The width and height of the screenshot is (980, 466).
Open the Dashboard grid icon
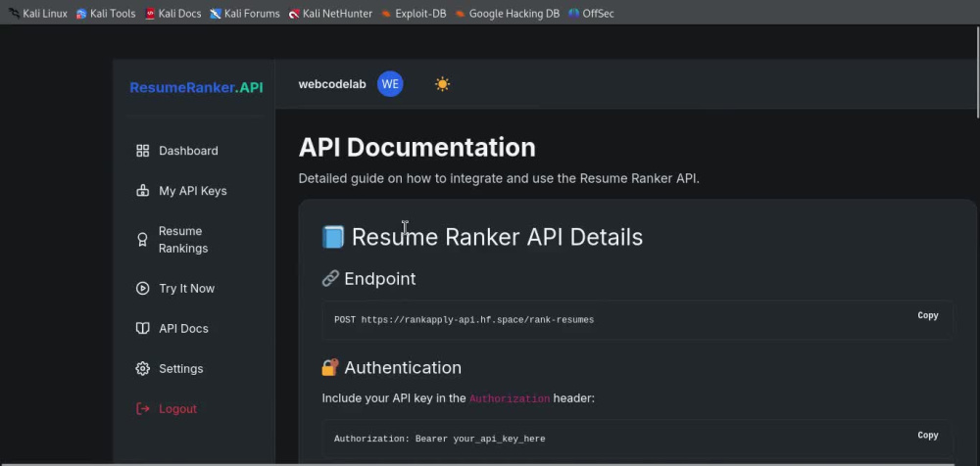click(142, 151)
